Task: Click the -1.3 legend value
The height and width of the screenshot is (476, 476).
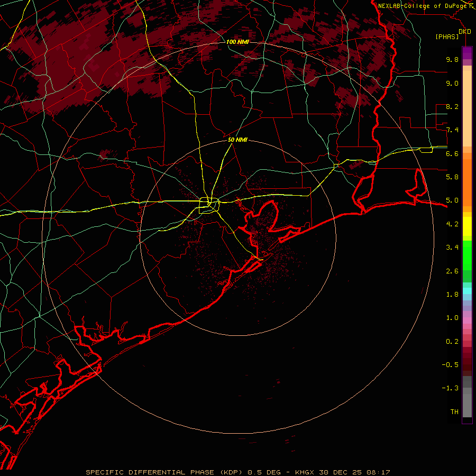Action: pos(450,388)
